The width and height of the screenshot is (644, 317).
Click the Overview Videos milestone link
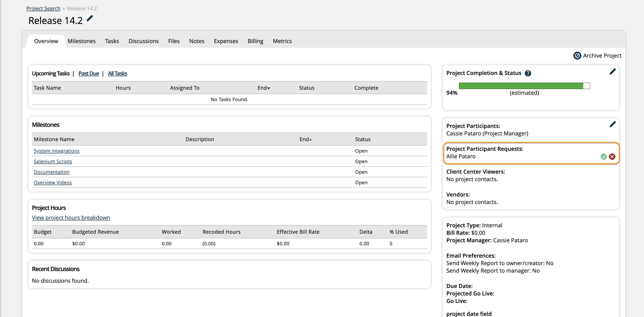[x=53, y=182]
